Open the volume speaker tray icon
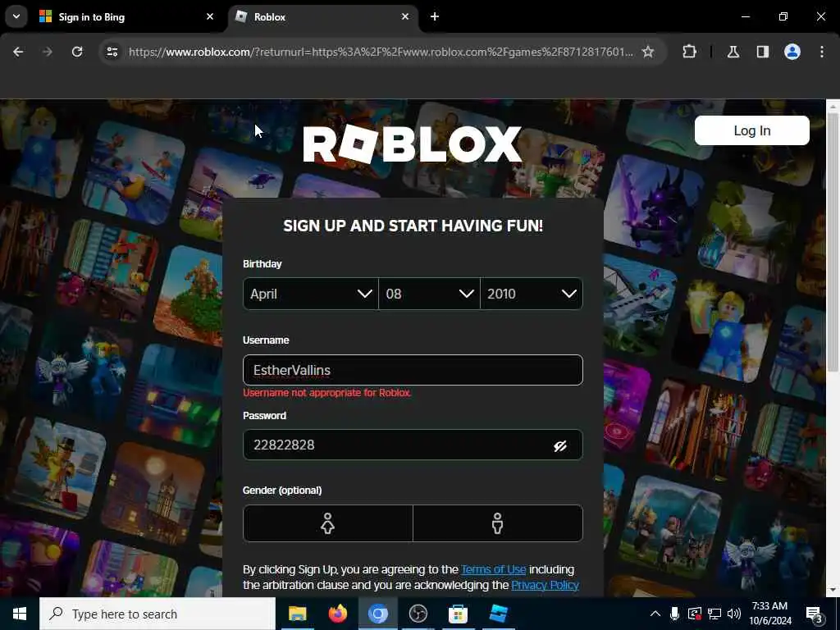 (734, 614)
